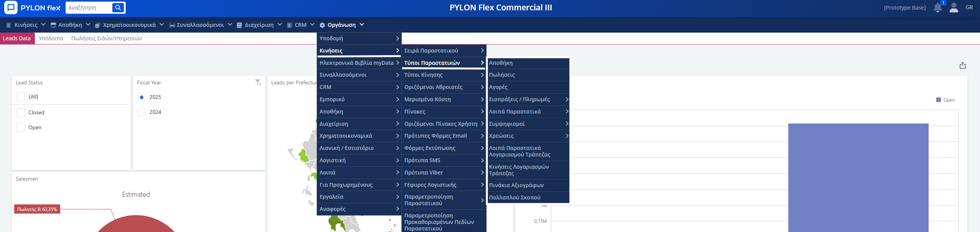Click the [Prototype Base] label
The height and width of the screenshot is (232, 980).
coord(905,8)
